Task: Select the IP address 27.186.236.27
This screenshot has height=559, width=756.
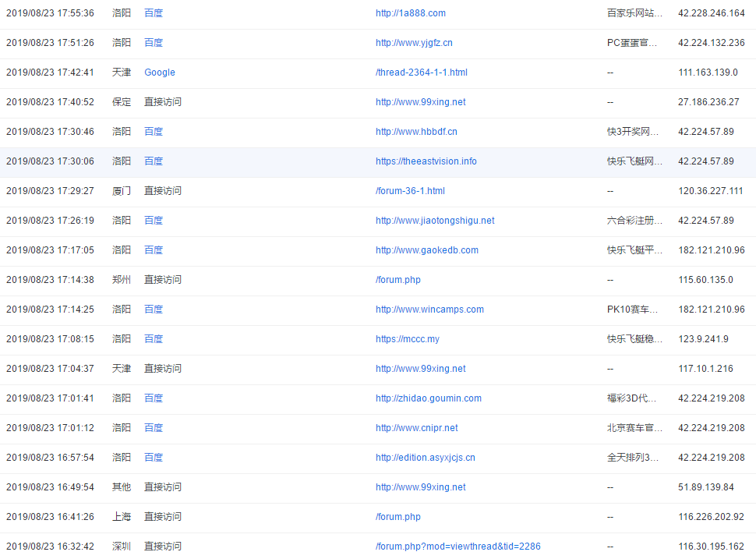Action: (708, 102)
